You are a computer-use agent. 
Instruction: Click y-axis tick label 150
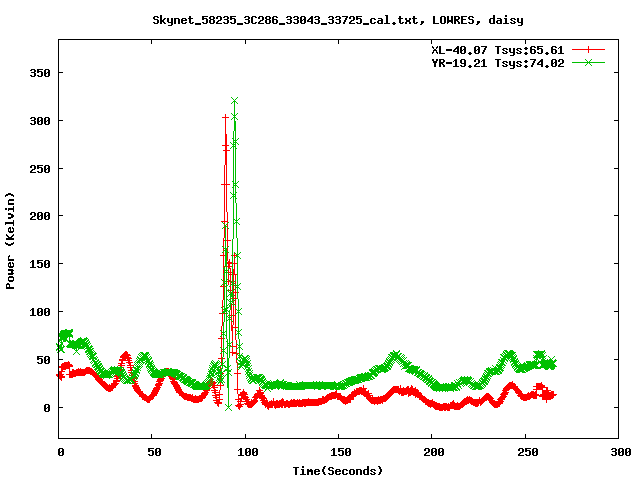coord(40,264)
